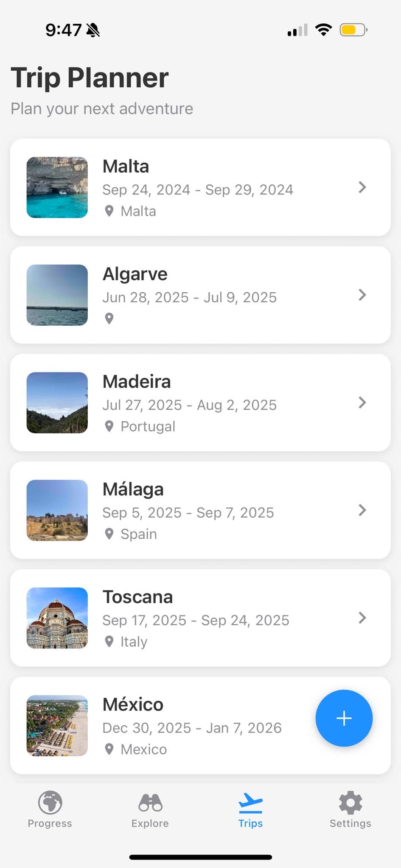The width and height of the screenshot is (401, 868).
Task: Expand the Malta trip chevron
Action: pyautogui.click(x=362, y=187)
